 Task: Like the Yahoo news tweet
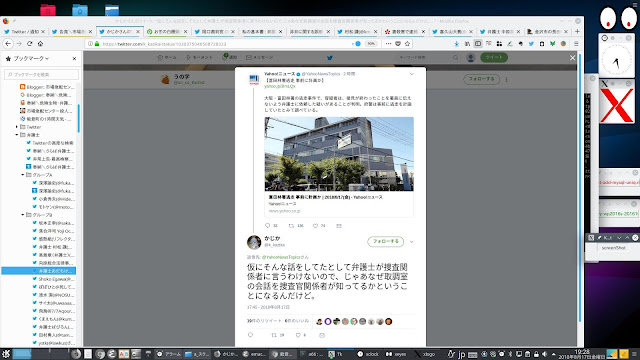pyautogui.click(x=315, y=226)
